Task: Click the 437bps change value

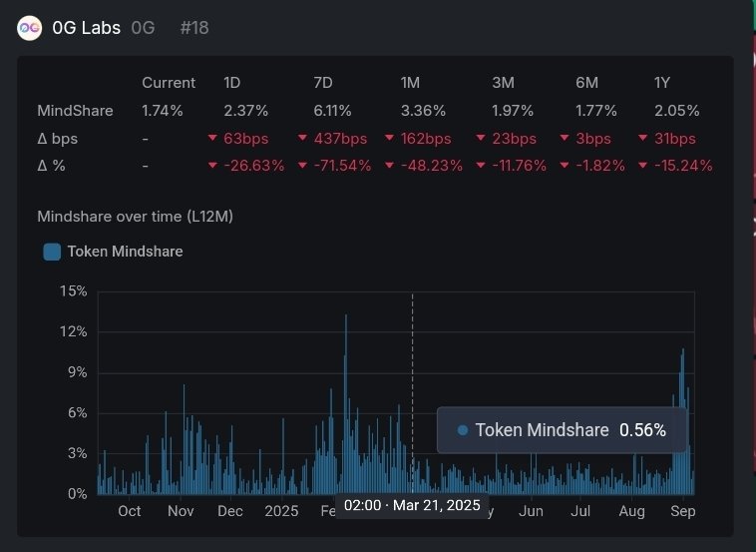Action: 340,139
